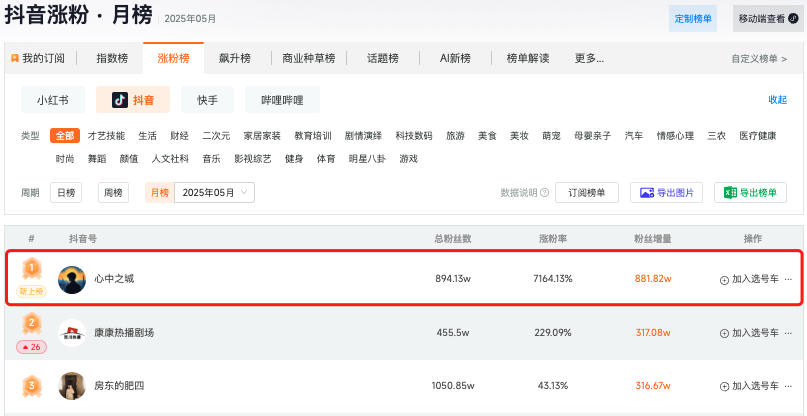The width and height of the screenshot is (807, 416).
Task: Sort by 涨粉率 column header
Action: (553, 238)
